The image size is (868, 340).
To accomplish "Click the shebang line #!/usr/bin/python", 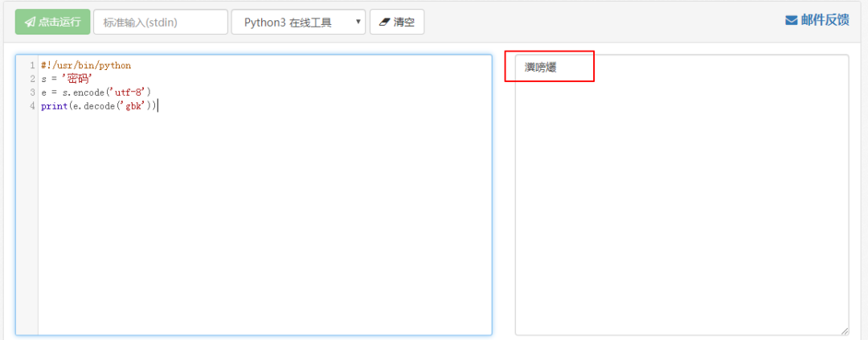I will tap(86, 65).
